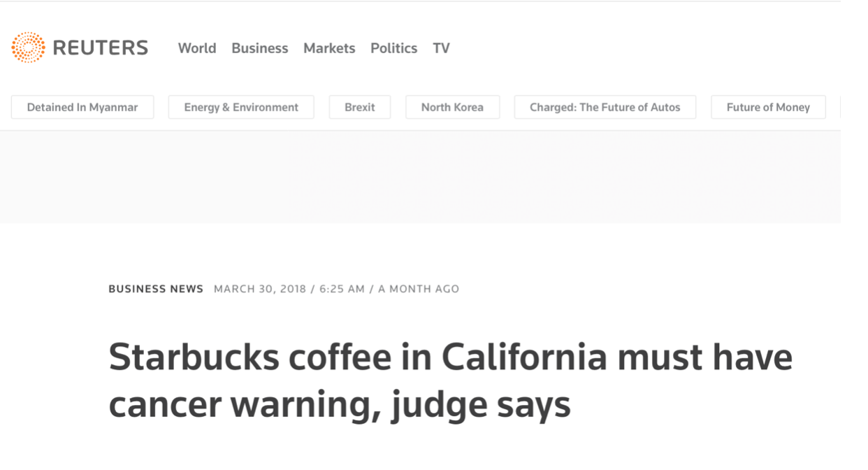The height and width of the screenshot is (470, 868).
Task: Choose the Brexit topic tag
Action: point(360,107)
